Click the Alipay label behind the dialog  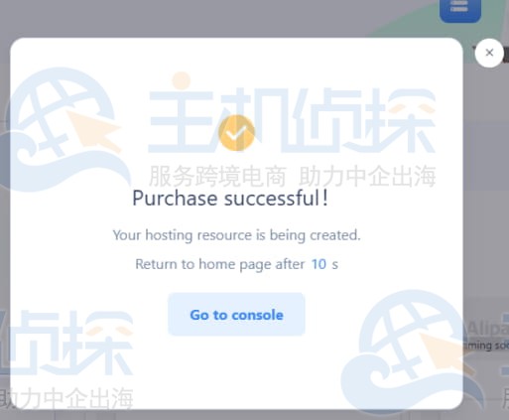tap(487, 329)
